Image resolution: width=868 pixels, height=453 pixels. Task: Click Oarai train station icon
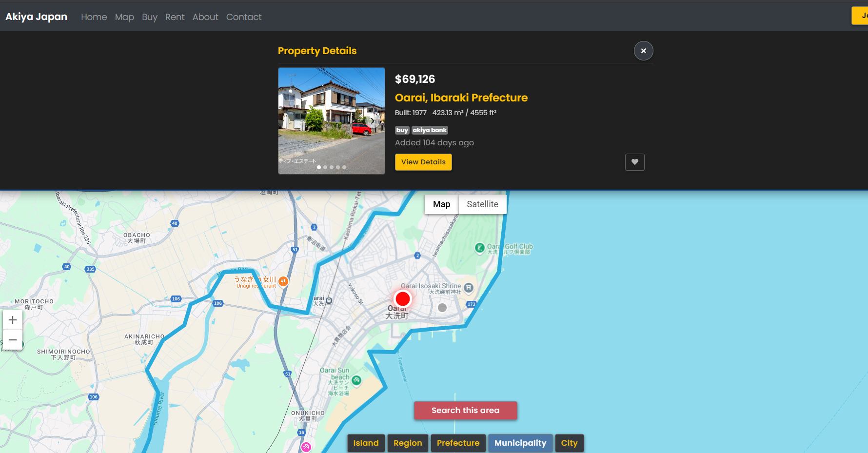[x=329, y=301]
